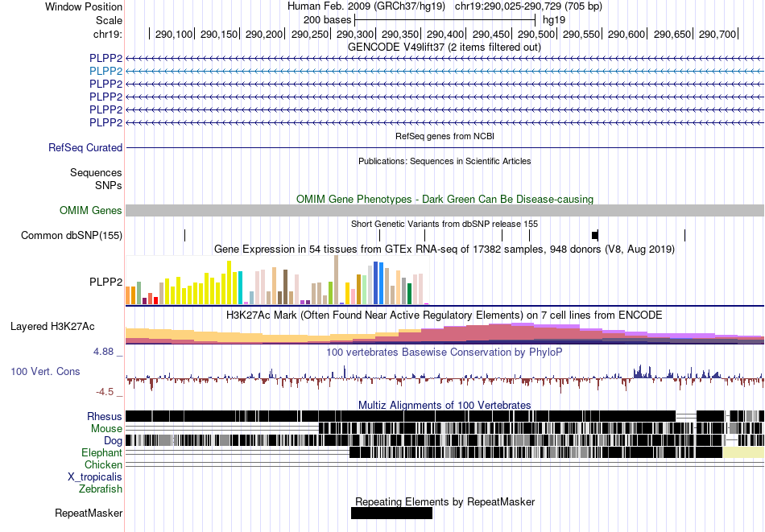Click the 'H3K27Ac Mark' track title
The width and height of the screenshot is (765, 532).
pos(445,315)
